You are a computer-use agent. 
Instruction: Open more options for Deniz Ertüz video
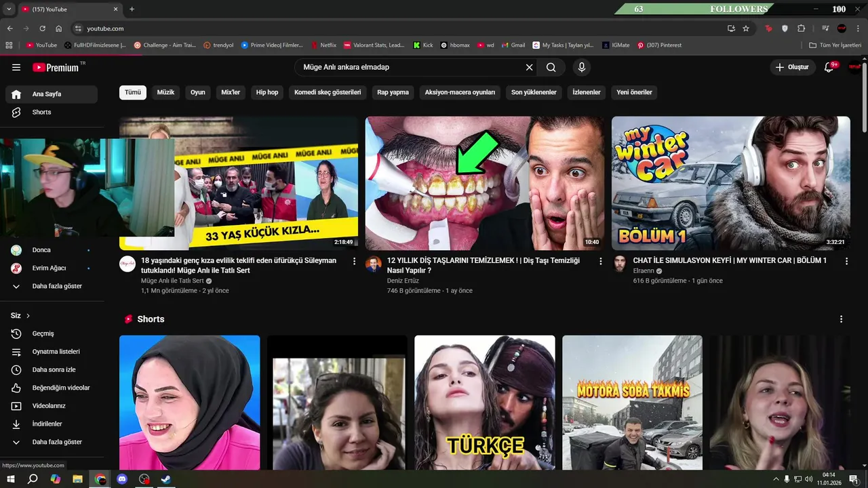[x=600, y=261]
